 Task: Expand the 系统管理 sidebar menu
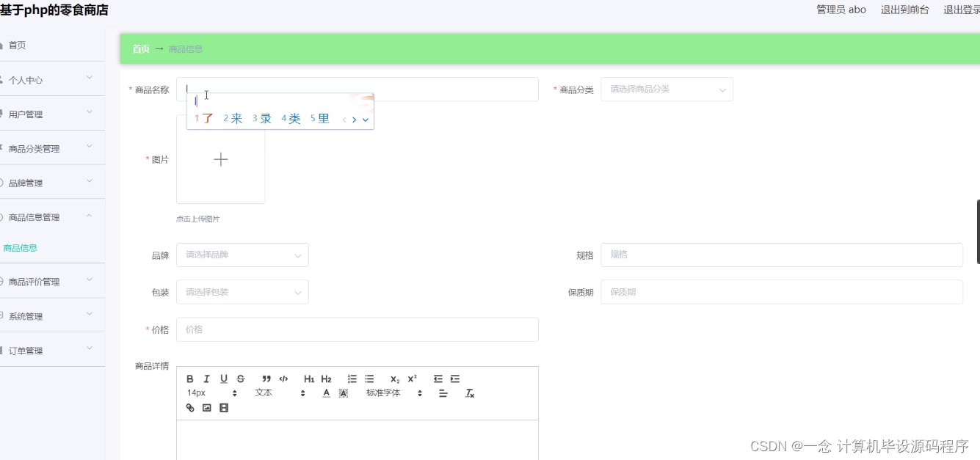52,315
